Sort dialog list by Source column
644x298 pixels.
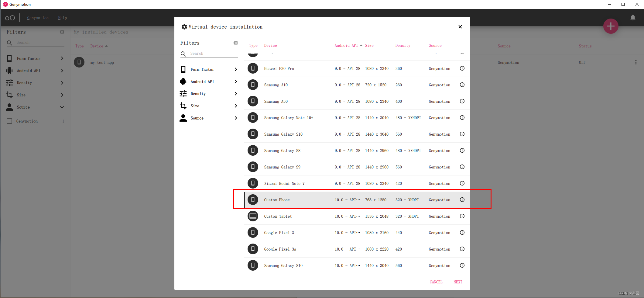435,46
